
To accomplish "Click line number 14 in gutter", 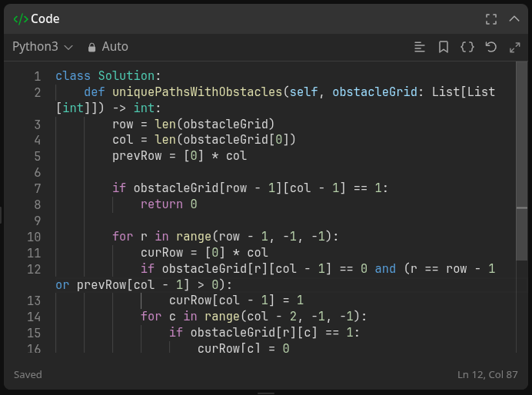I will pyautogui.click(x=34, y=317).
